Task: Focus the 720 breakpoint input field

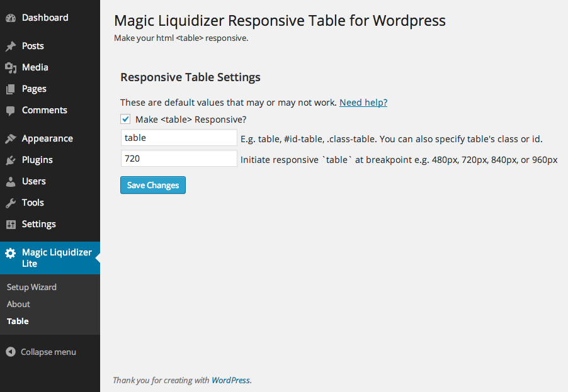Action: [x=179, y=159]
